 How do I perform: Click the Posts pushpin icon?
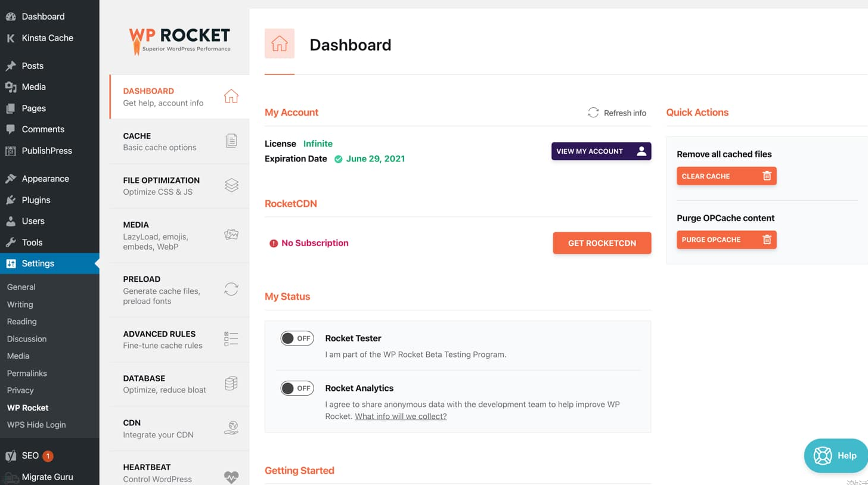pyautogui.click(x=11, y=66)
